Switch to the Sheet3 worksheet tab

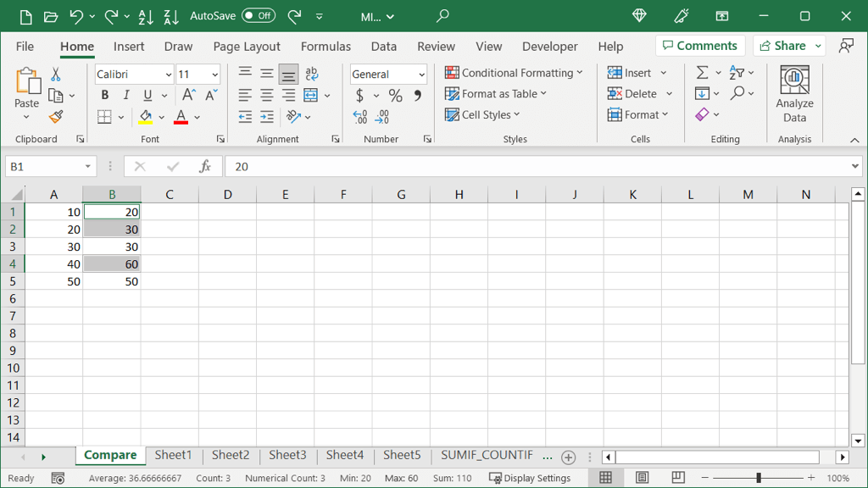pos(287,455)
